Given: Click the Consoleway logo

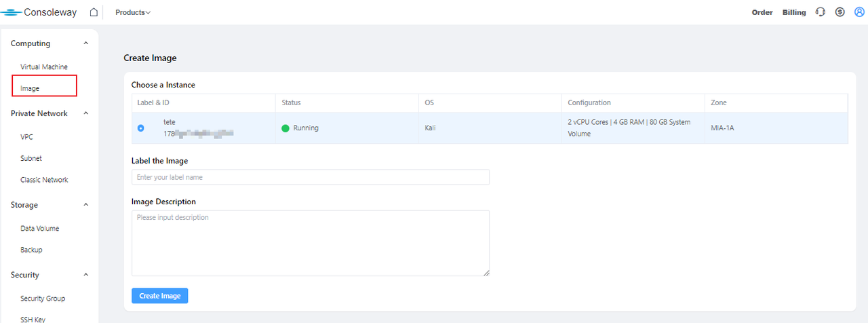Looking at the screenshot, I should (x=39, y=12).
